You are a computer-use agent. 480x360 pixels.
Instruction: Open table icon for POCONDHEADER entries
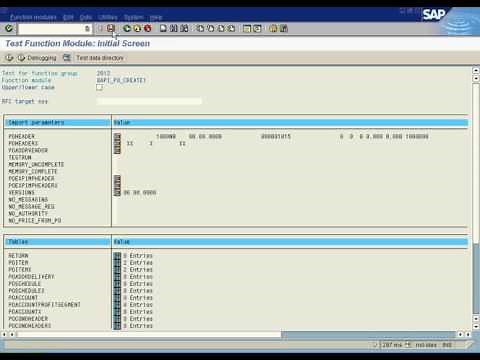[x=117, y=319]
